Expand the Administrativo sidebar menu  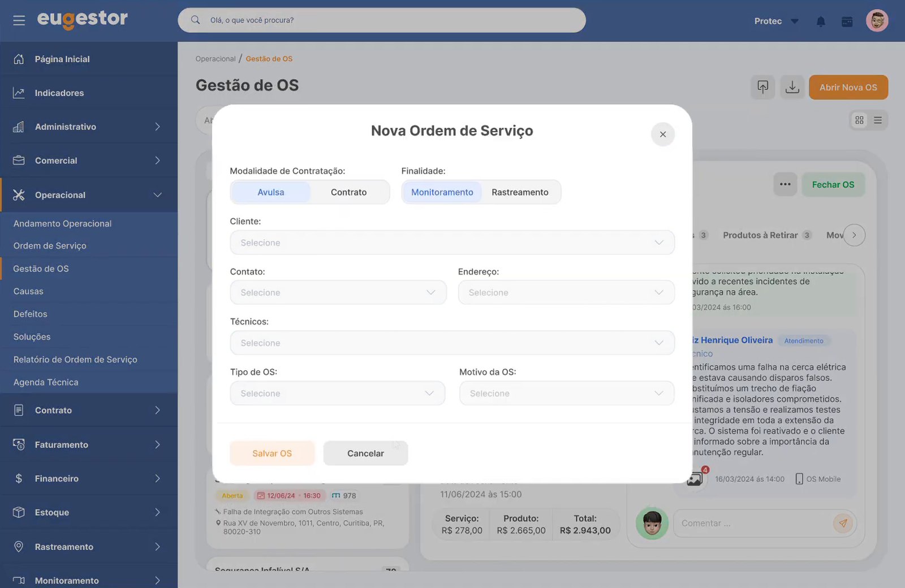tap(89, 127)
